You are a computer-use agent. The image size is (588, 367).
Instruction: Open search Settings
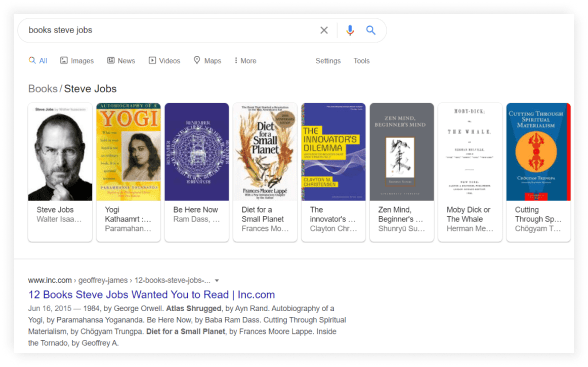pyautogui.click(x=328, y=61)
